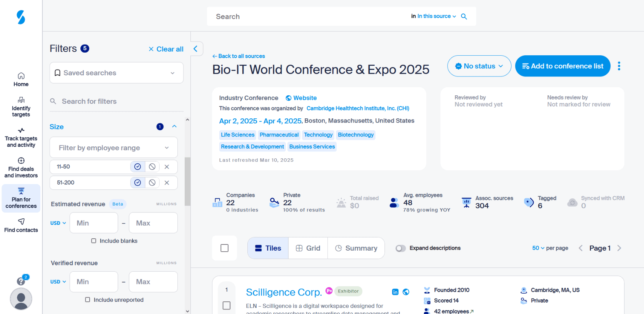Open Cambridge Healthtech Institute organizer link

coord(358,108)
